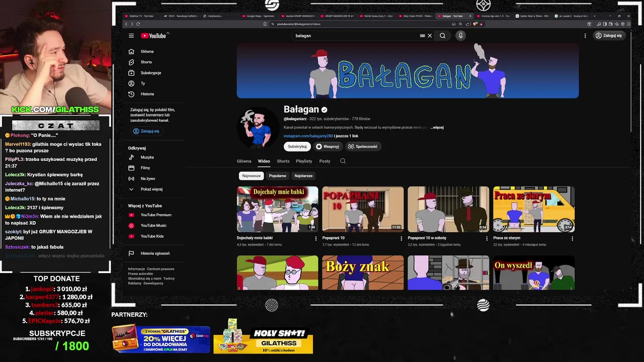Select the Popularne sort chip
644x362 pixels.
point(277,176)
